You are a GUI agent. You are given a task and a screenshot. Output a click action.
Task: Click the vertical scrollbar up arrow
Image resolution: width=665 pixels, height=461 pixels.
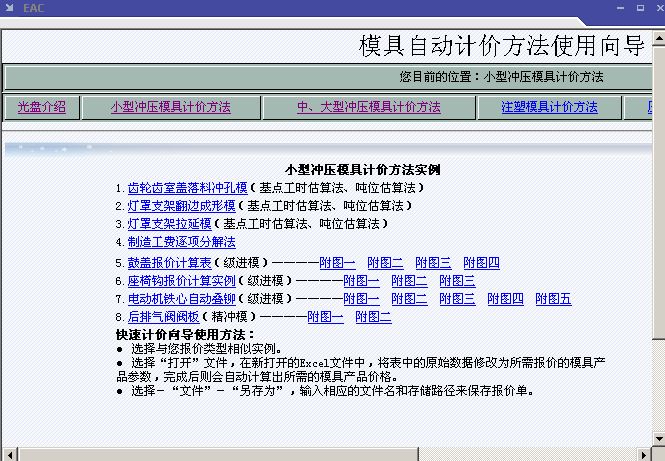point(659,38)
